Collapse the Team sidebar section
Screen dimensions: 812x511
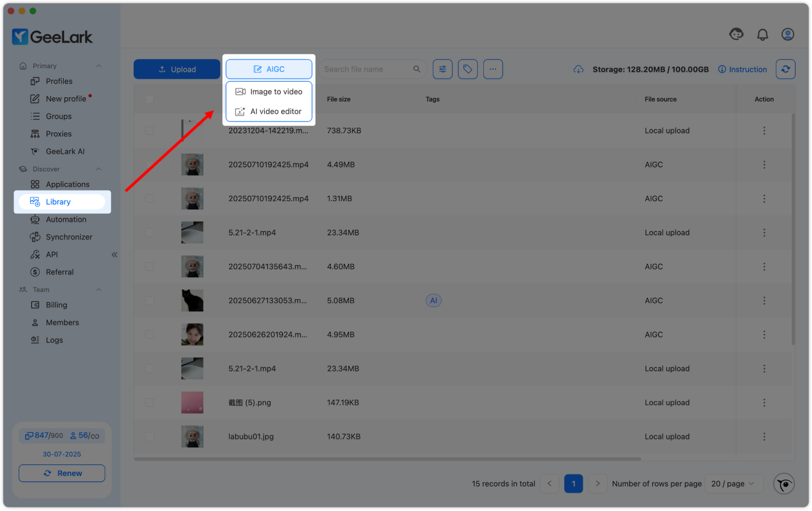click(98, 290)
